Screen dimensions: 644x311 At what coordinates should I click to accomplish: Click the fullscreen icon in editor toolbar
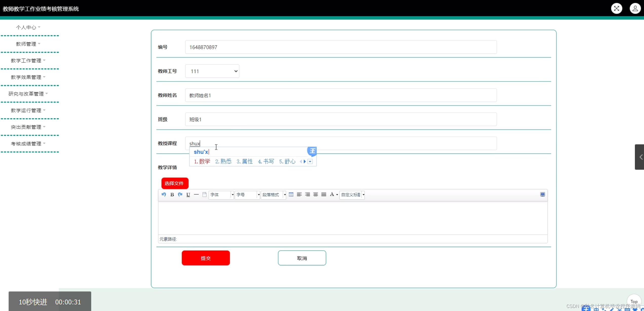coord(542,195)
